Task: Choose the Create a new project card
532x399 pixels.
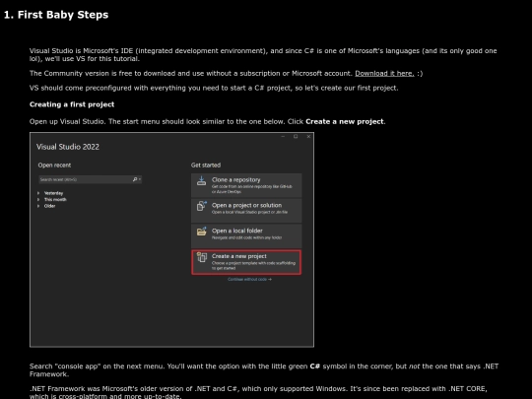Action: tap(246, 262)
